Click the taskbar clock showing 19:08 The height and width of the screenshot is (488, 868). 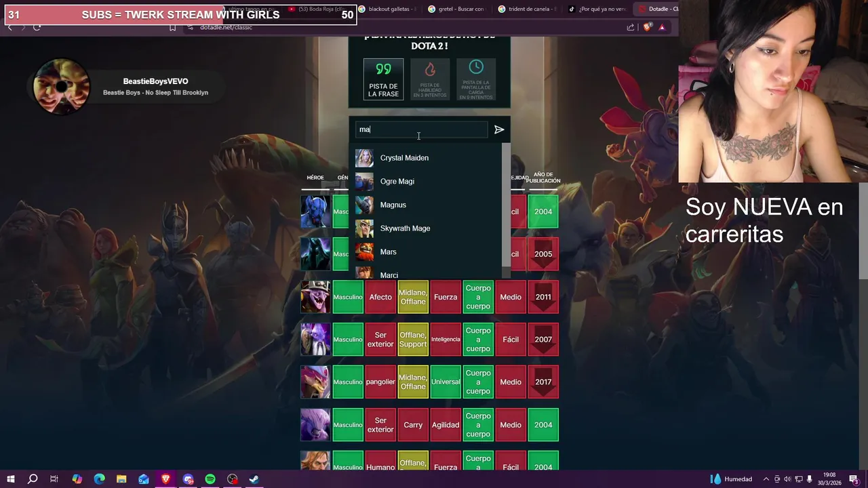point(829,479)
